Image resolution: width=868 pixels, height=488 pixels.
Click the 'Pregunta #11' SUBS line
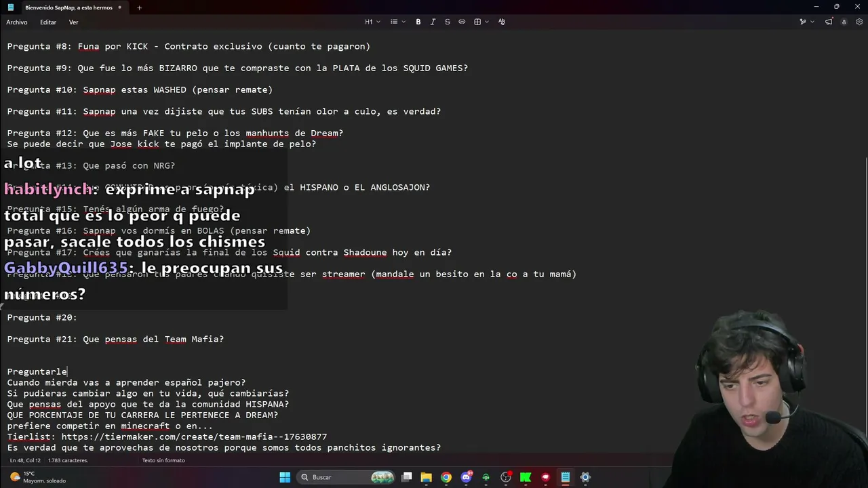[x=224, y=112]
